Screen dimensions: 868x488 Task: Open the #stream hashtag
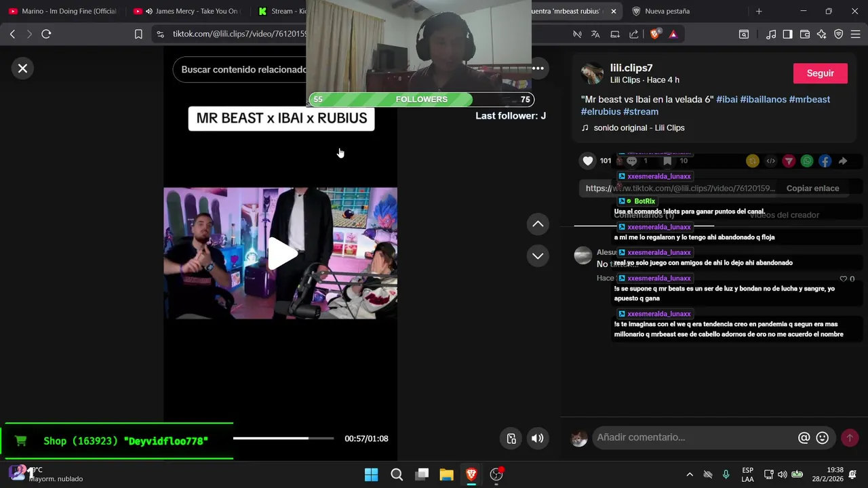tap(641, 112)
